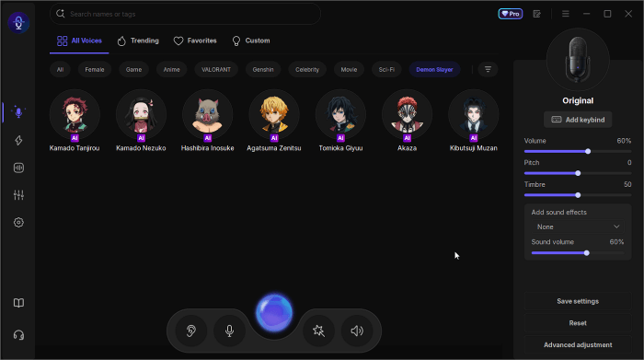Select the Celebrity tag filter

click(307, 69)
